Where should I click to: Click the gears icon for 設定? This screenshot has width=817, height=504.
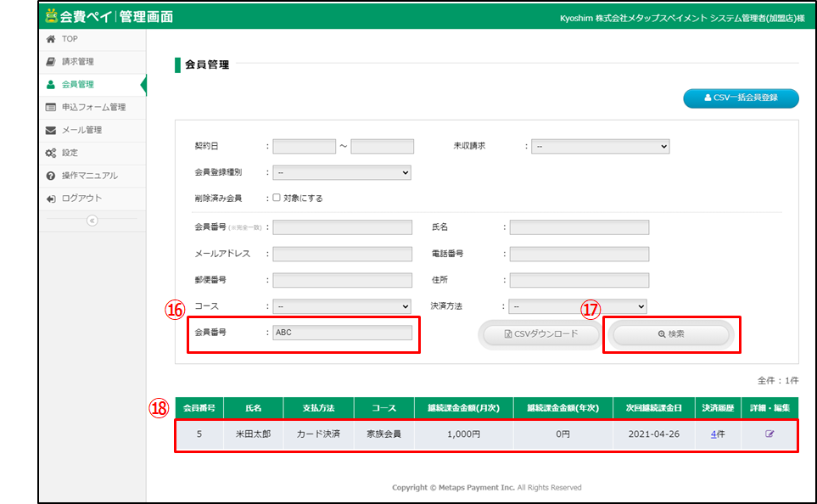click(x=51, y=153)
